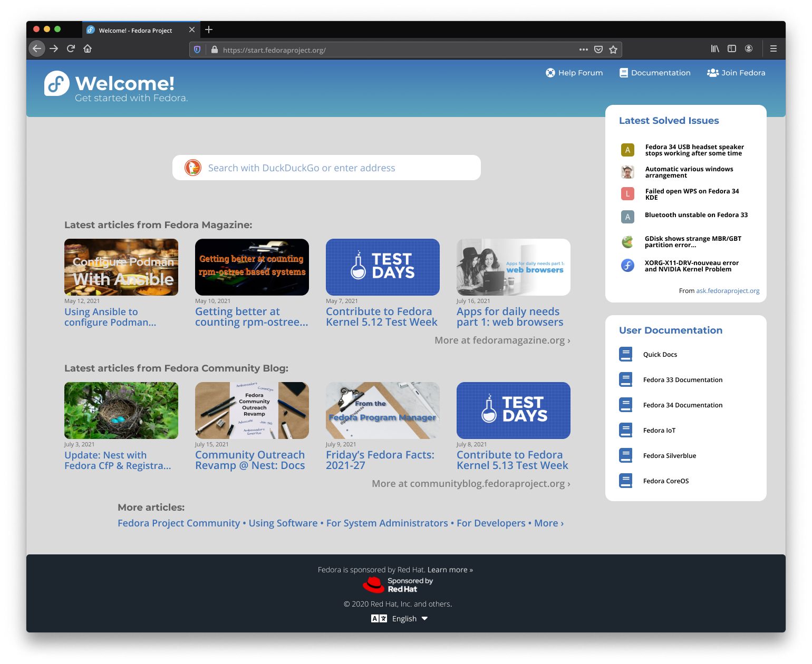The image size is (812, 664).
Task: Open the browser home page icon
Action: point(88,49)
